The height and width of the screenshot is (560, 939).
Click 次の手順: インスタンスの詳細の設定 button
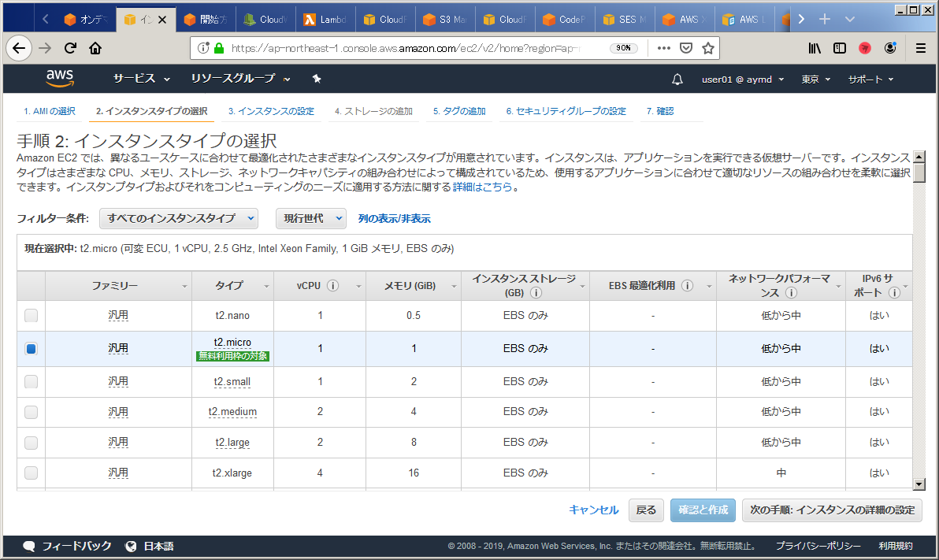(833, 510)
